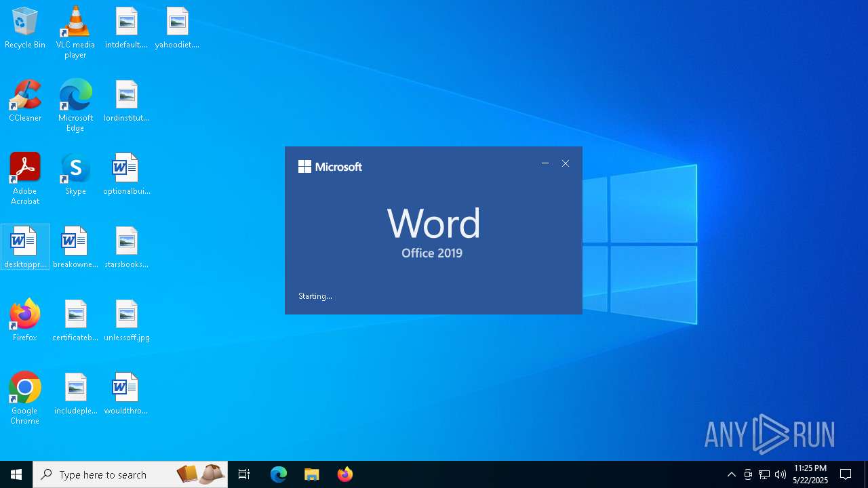
Task: Select the Adobe Acrobat shortcut
Action: point(25,179)
